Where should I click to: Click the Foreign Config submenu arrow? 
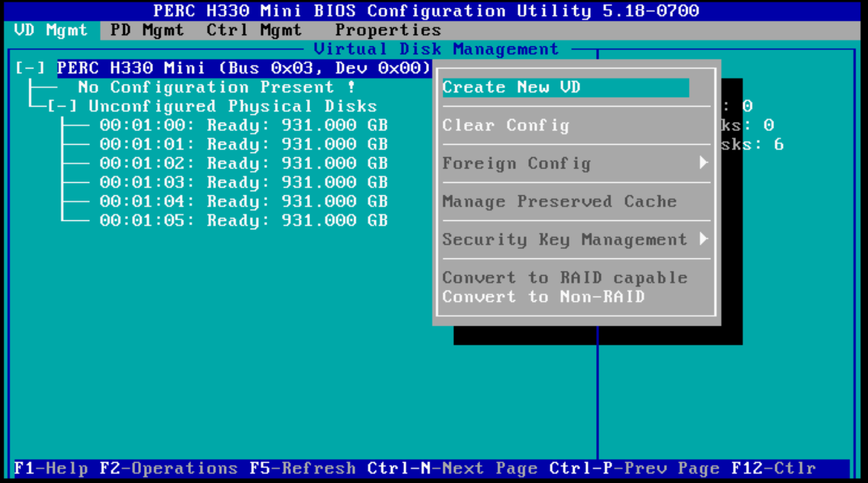[704, 163]
